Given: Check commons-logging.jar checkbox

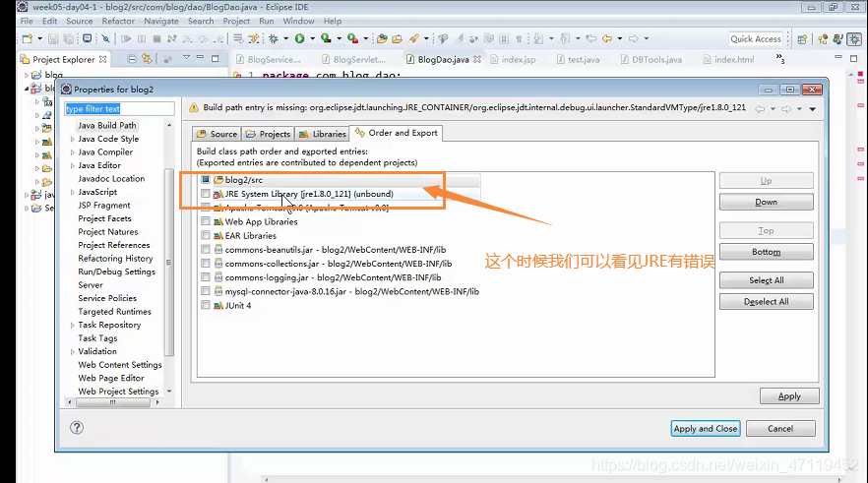Looking at the screenshot, I should [x=206, y=277].
